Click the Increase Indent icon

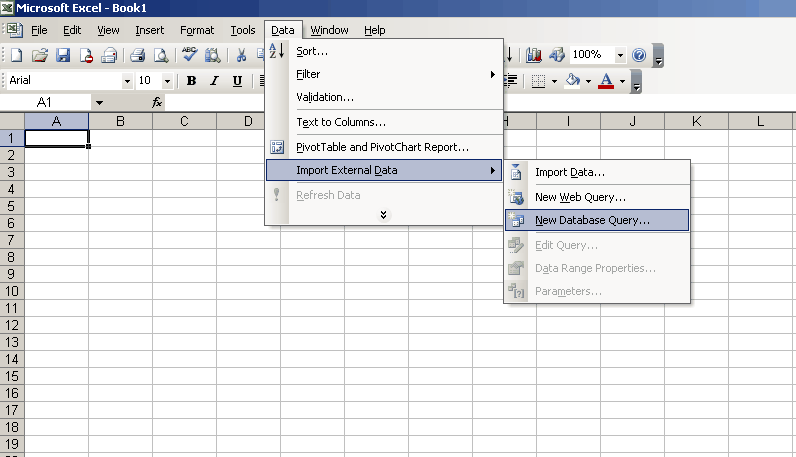pyautogui.click(x=510, y=81)
